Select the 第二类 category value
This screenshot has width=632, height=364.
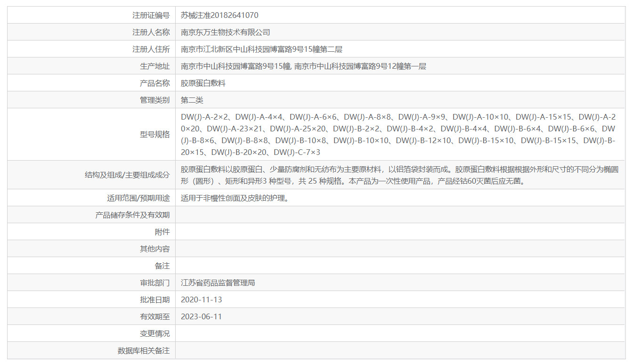(192, 100)
